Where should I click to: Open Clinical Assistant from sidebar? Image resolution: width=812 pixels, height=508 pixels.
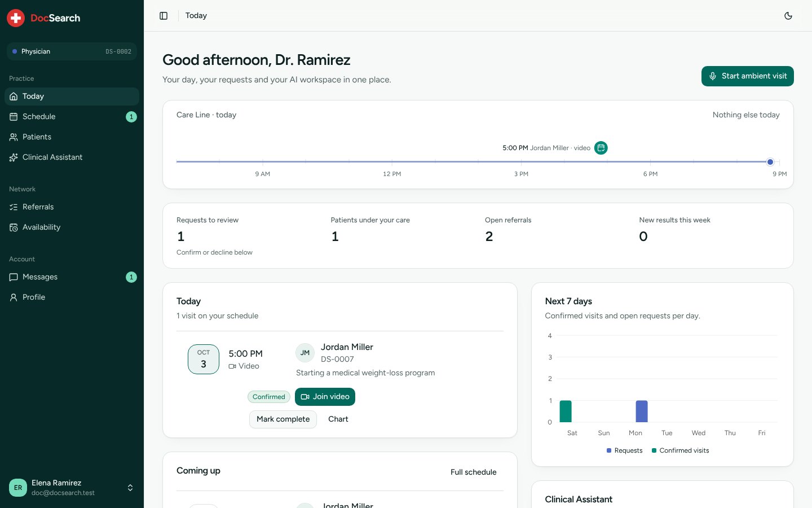(72, 157)
